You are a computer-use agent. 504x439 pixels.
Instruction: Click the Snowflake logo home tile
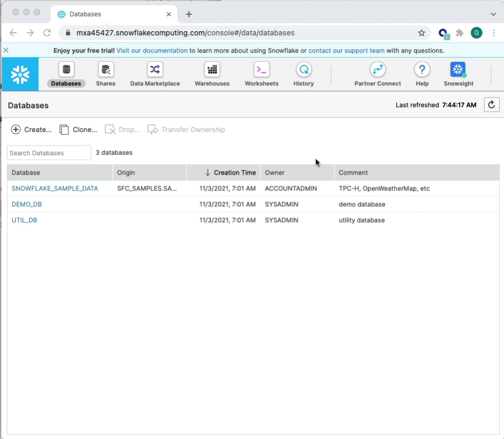(x=20, y=74)
